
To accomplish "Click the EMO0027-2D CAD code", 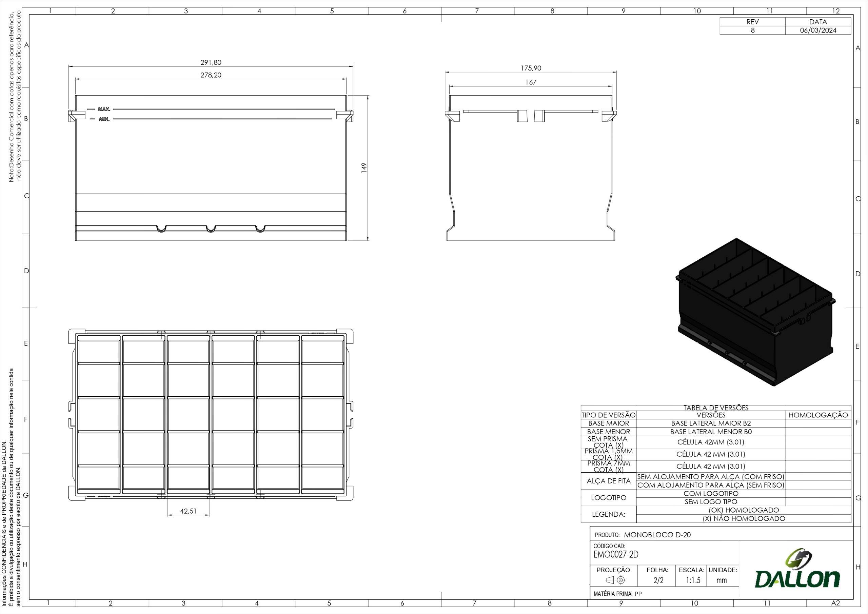I will 616,555.
